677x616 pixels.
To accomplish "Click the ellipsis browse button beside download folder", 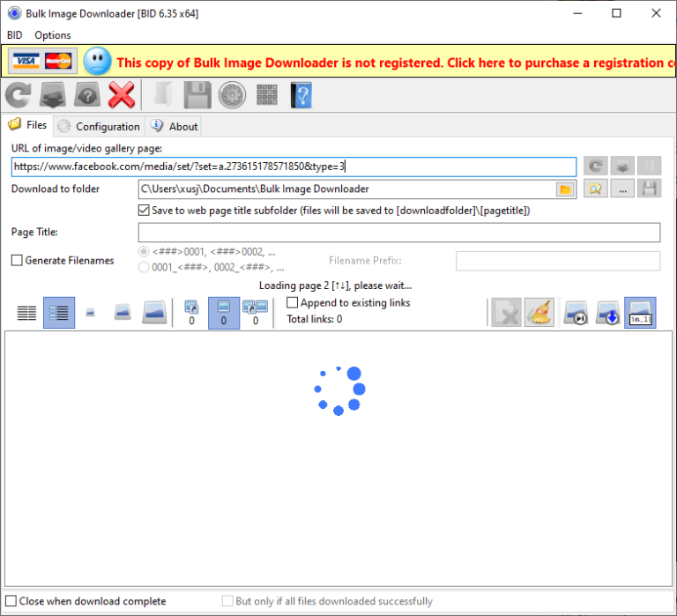I will click(622, 189).
